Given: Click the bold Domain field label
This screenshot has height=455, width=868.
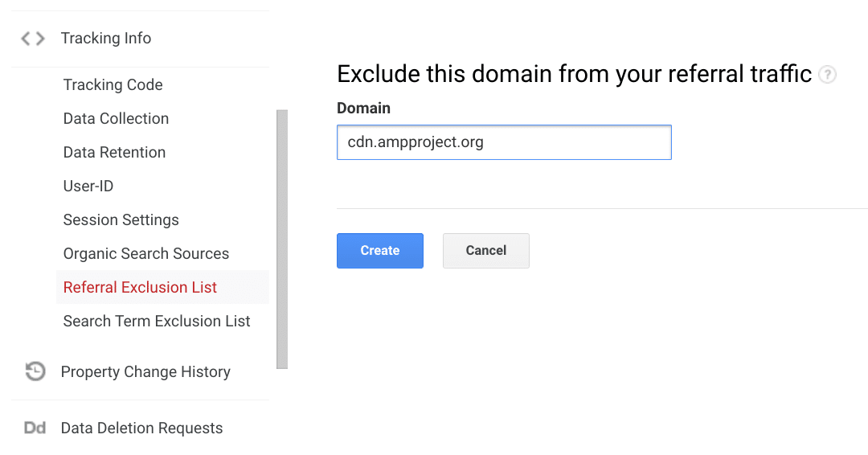Looking at the screenshot, I should click(363, 109).
